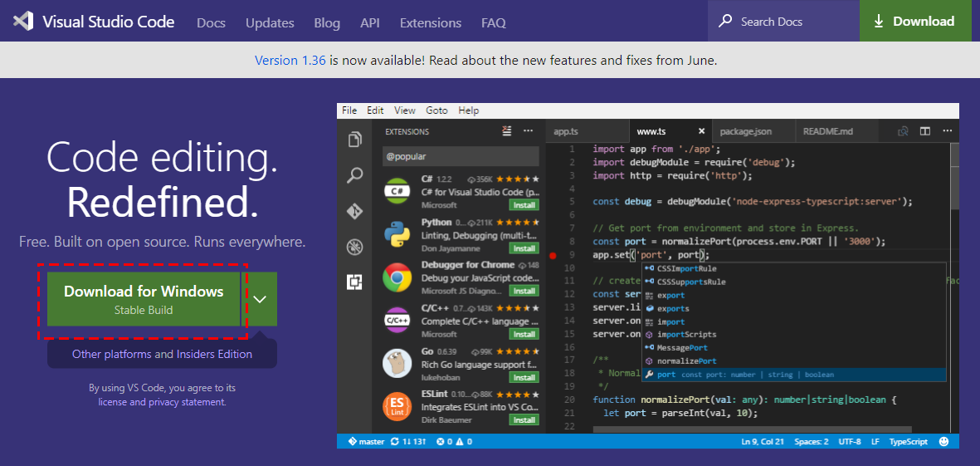Click the smiley feedback icon in status bar

[943, 442]
